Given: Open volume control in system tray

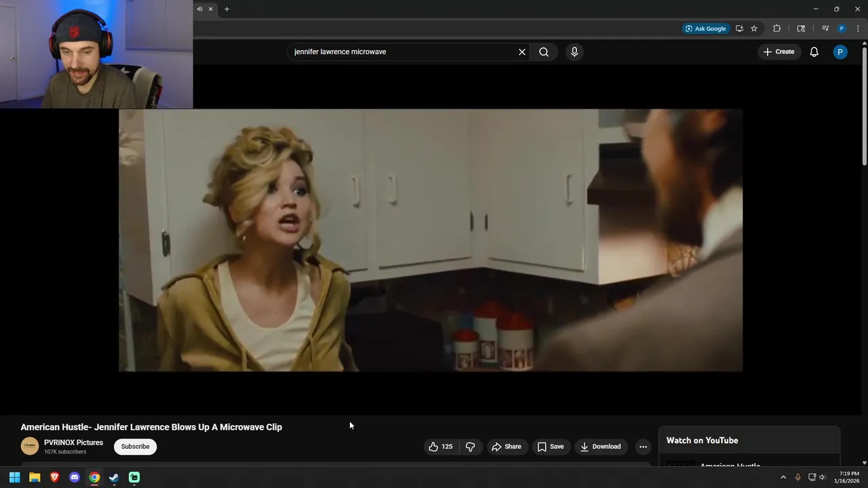Looking at the screenshot, I should (x=823, y=477).
